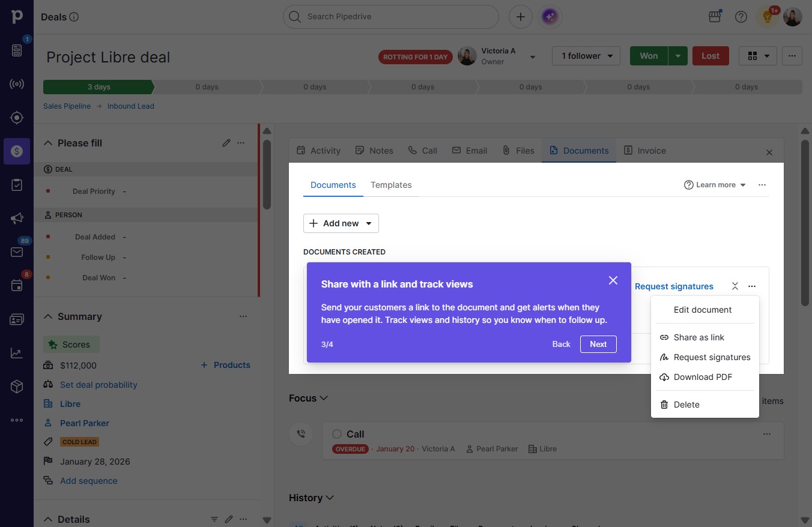The height and width of the screenshot is (527, 812).
Task: Filter the Details section
Action: 214,519
